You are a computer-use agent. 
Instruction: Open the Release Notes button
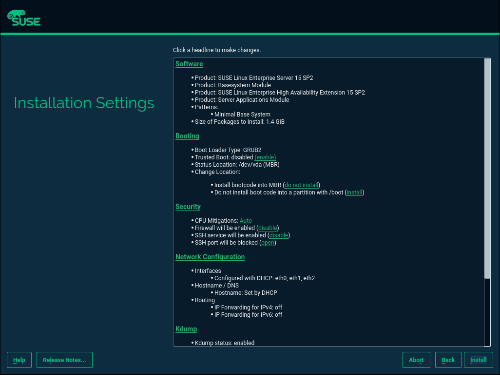(x=64, y=360)
